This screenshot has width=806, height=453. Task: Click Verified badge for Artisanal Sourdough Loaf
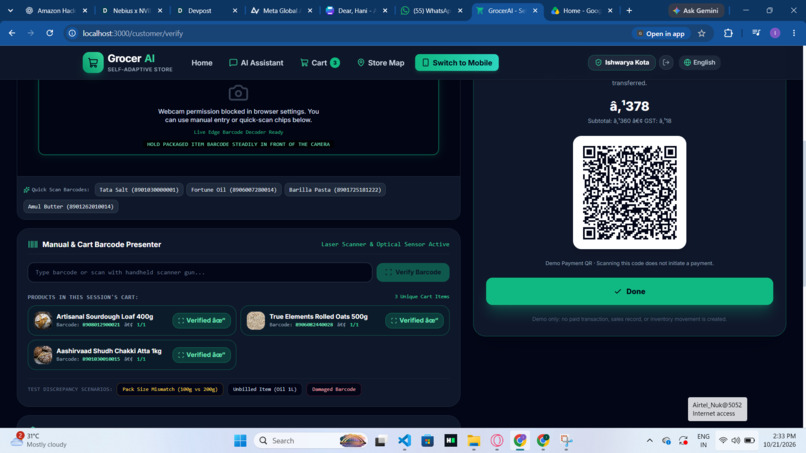(x=201, y=320)
